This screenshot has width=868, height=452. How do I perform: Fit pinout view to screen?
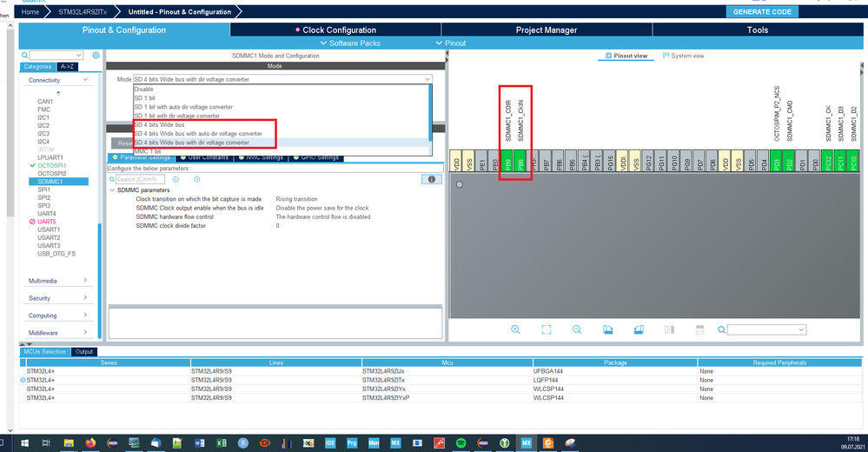(x=547, y=329)
